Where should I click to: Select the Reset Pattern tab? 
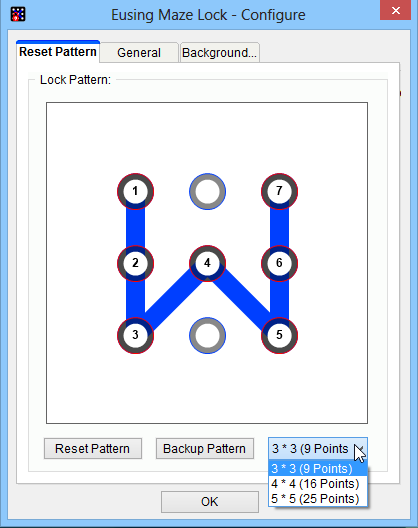[58, 52]
